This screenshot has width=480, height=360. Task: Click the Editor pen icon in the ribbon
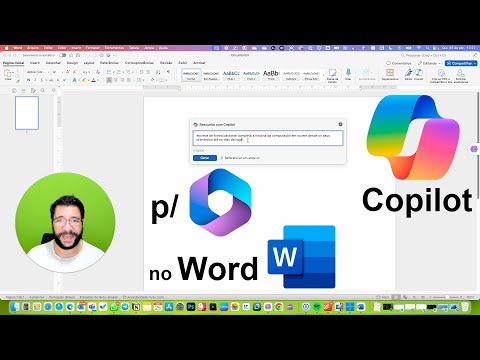tap(408, 74)
